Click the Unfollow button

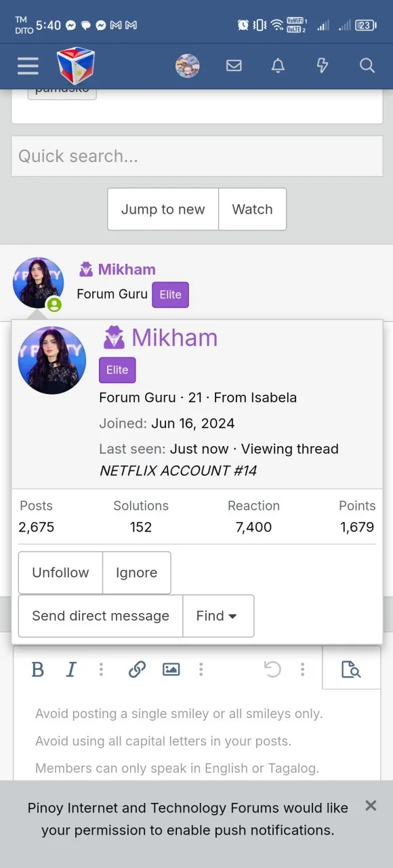pos(60,572)
